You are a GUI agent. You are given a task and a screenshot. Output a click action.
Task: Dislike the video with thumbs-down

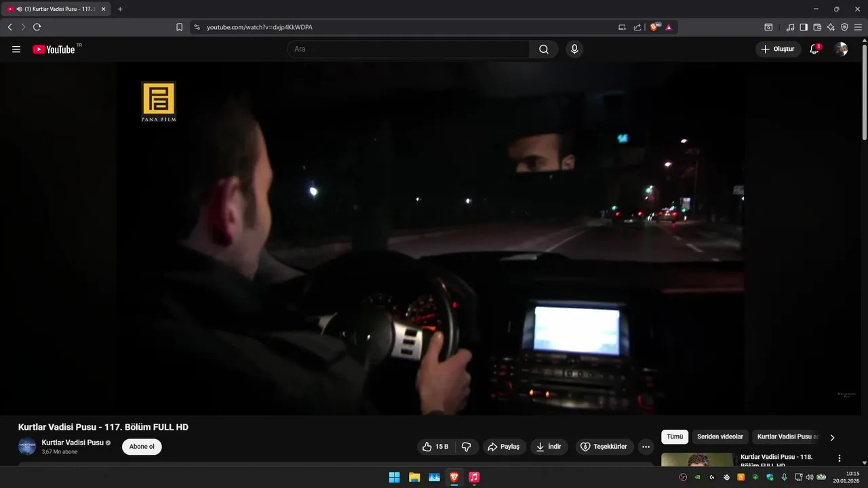[467, 447]
